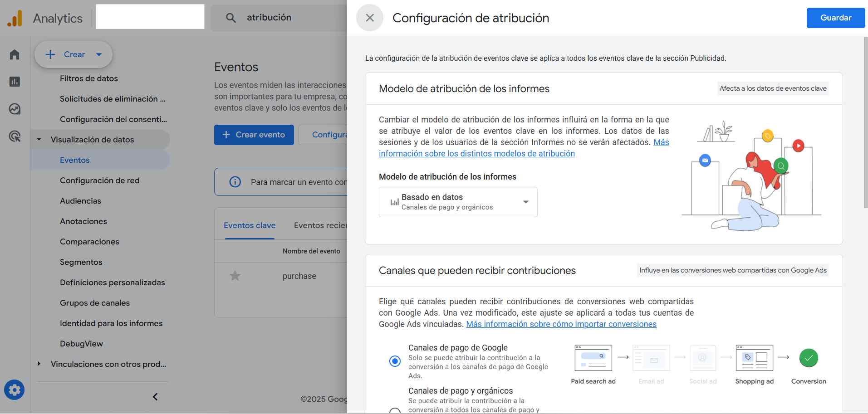Open the Eventos recientes tab

[x=321, y=225]
